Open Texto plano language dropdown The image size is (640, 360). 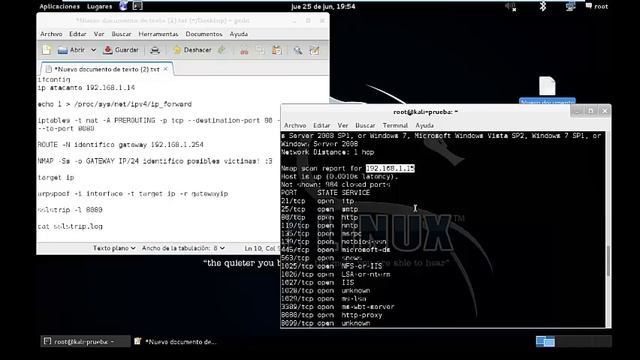(x=114, y=248)
